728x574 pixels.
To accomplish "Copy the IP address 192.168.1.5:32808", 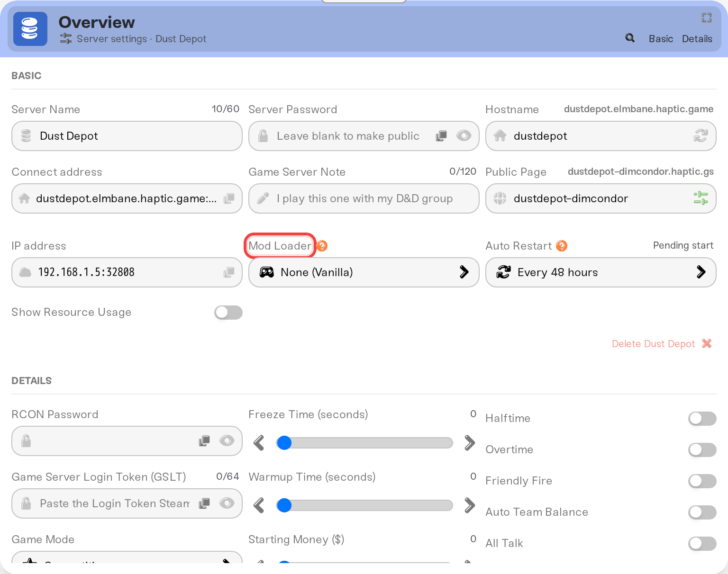I will pos(229,272).
